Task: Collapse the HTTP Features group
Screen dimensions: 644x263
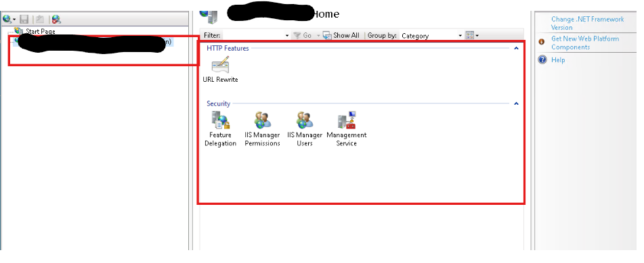Action: click(516, 49)
